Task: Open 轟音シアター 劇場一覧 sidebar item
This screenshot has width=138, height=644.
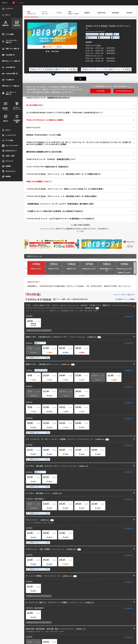Action: (x=11, y=49)
